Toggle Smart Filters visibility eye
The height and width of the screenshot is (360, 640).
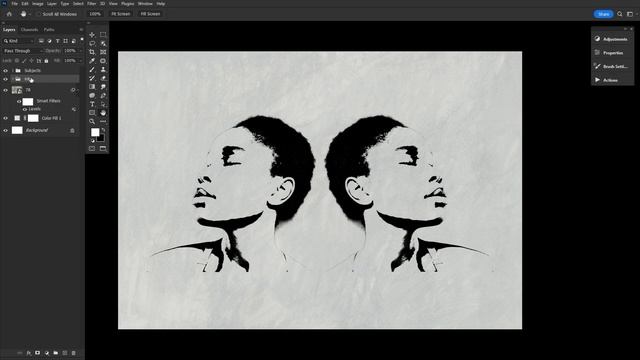(19, 101)
